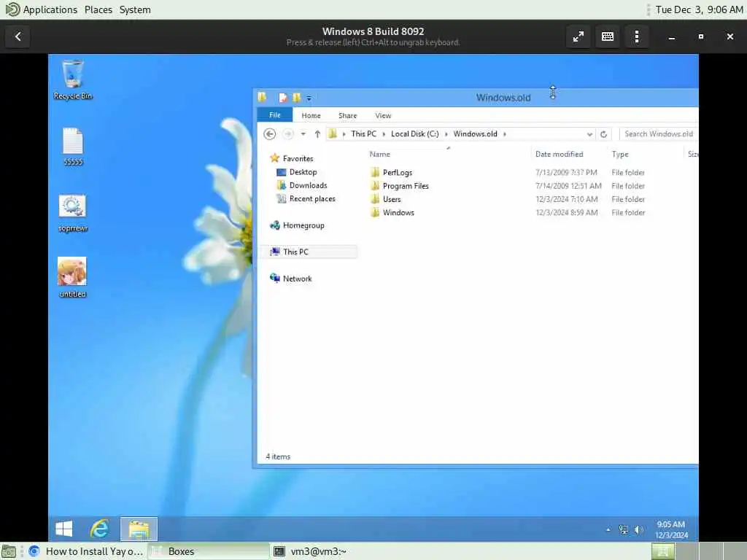Image resolution: width=747 pixels, height=560 pixels.
Task: Expand arrow after This PC breadcrumb
Action: [384, 134]
